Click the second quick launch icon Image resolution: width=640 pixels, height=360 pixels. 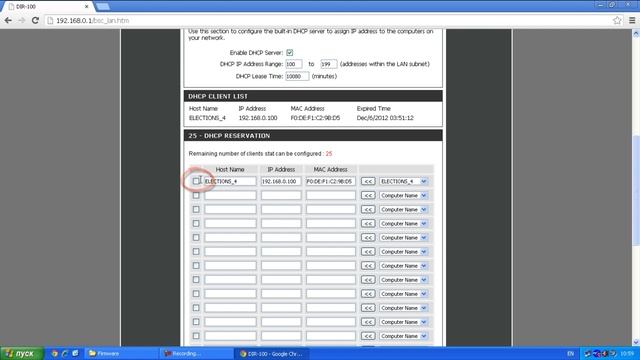point(64,353)
